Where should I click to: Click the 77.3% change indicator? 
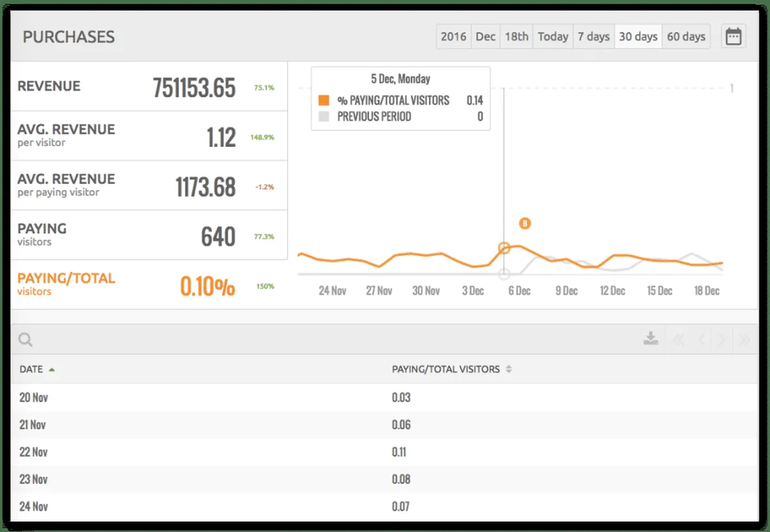click(x=264, y=237)
